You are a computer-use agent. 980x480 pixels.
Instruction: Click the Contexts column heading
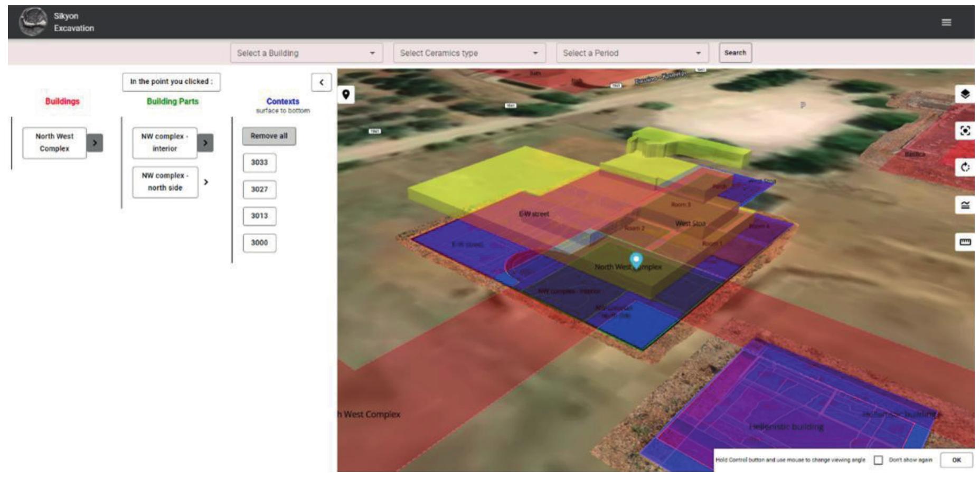[282, 101]
